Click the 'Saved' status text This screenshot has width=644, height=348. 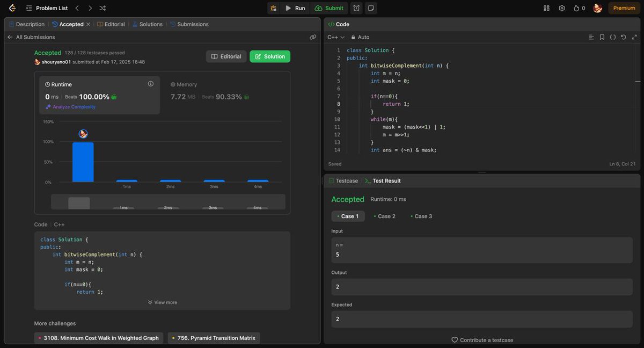click(x=335, y=164)
